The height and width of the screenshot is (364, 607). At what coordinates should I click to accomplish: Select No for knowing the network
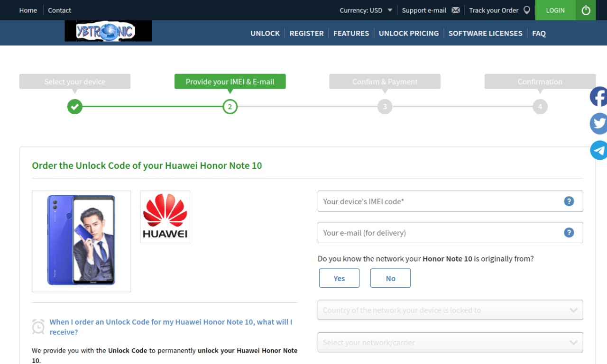[x=390, y=278]
